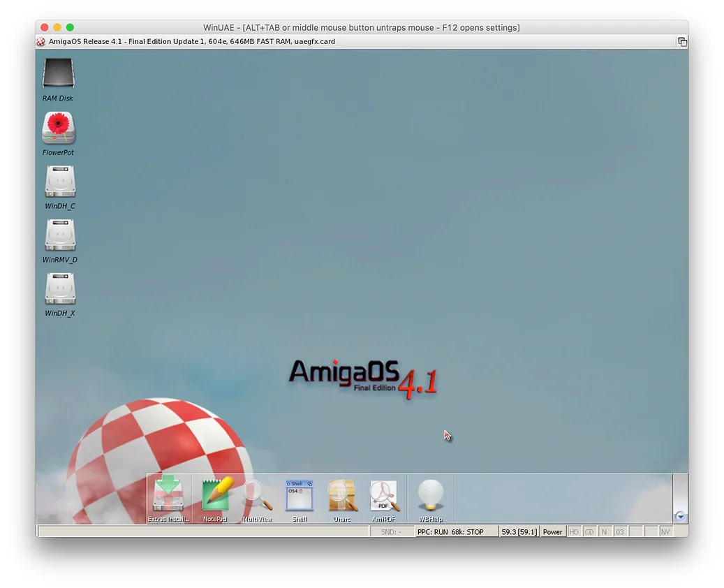Expand the dock's round arrow button
Screen dimensions: 724x588
pyautogui.click(x=681, y=517)
